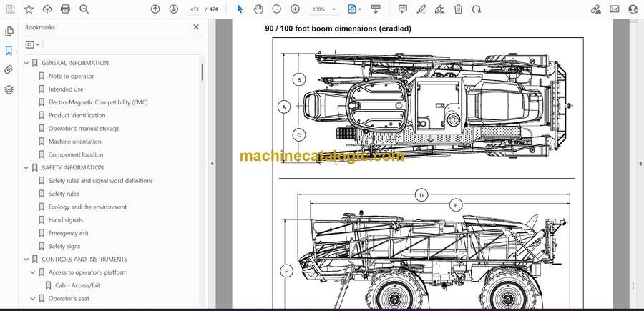Toggle the Bookmarks panel icon in sidebar
Screen dimensions: 644x311
9,51
